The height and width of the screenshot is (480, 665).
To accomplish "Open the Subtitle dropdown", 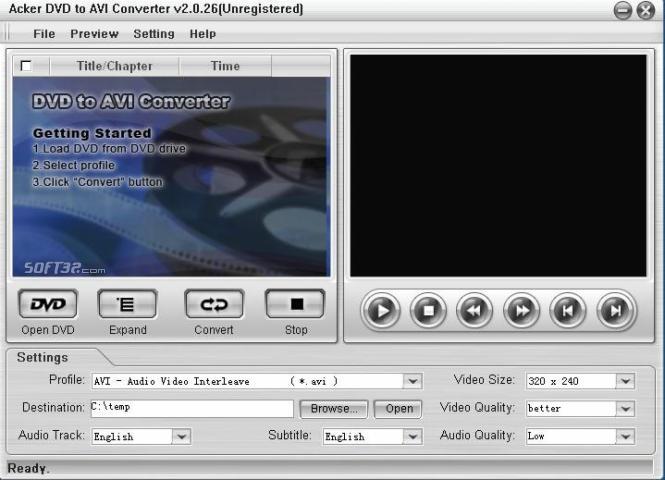I will click(413, 436).
